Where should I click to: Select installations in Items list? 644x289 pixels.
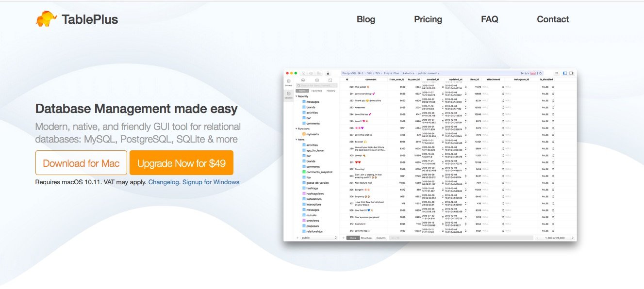[314, 199]
